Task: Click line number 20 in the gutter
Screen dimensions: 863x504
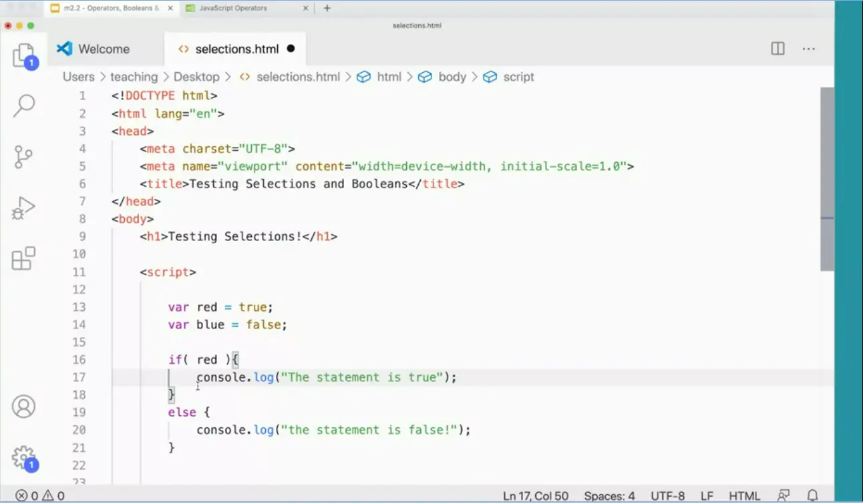Action: (79, 430)
